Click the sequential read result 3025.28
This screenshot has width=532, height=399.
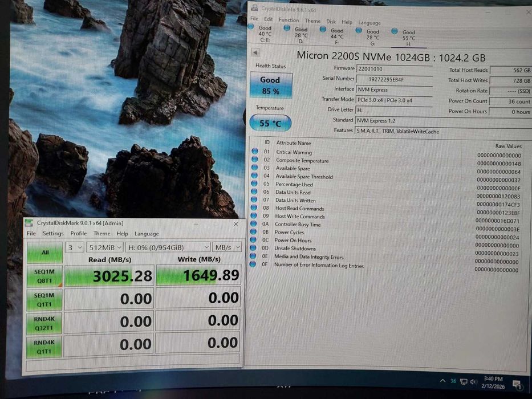point(109,276)
